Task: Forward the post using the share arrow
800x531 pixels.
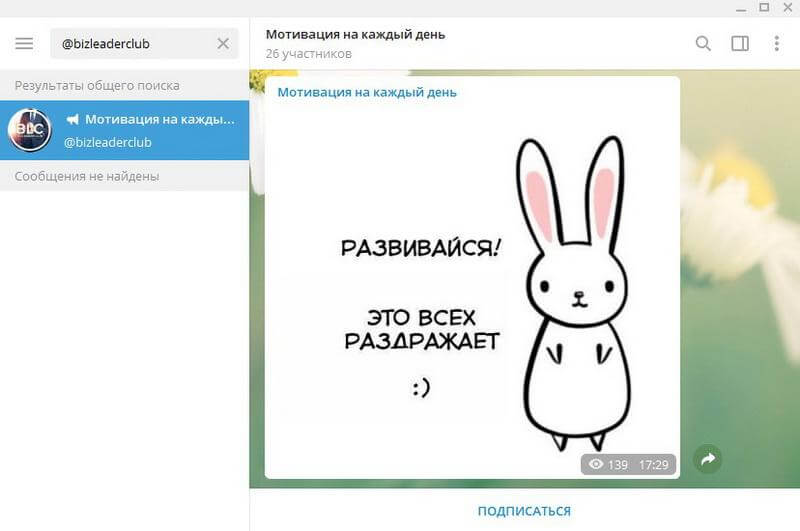Action: [708, 459]
